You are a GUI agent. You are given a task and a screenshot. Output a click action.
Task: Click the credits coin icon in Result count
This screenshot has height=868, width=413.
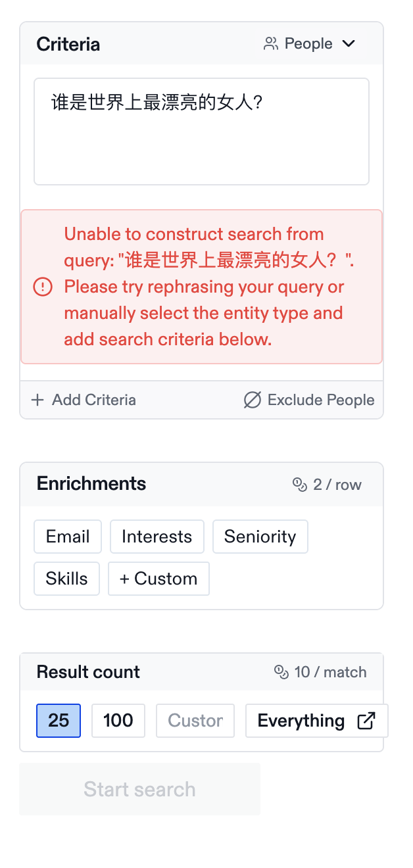[x=281, y=672]
